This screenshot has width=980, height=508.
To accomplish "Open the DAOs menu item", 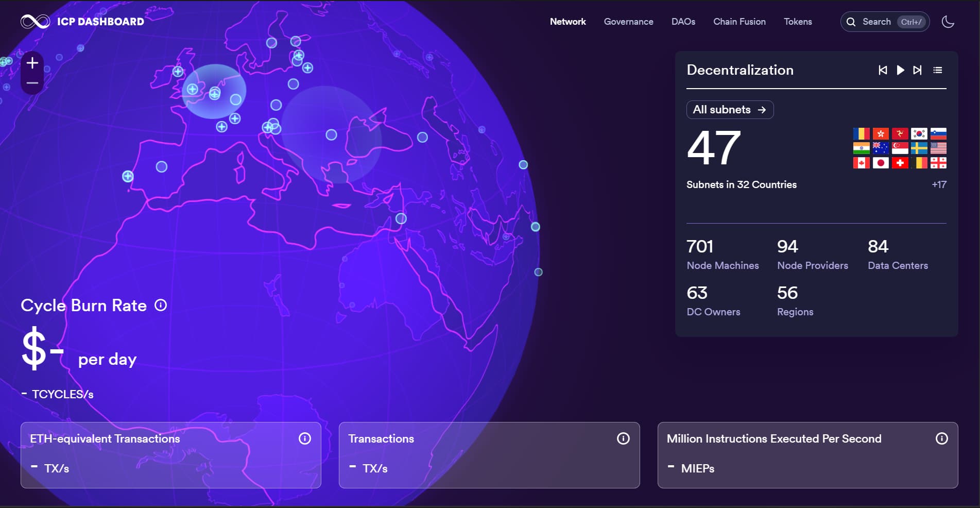I will coord(683,22).
